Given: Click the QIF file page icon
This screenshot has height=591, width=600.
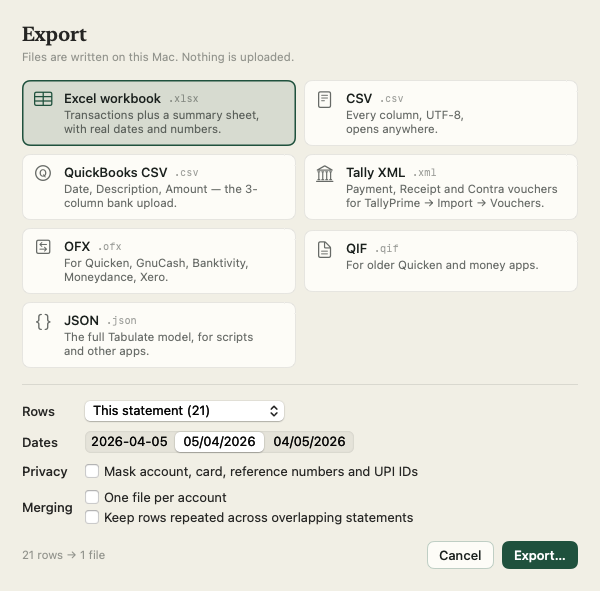Looking at the screenshot, I should 324,250.
